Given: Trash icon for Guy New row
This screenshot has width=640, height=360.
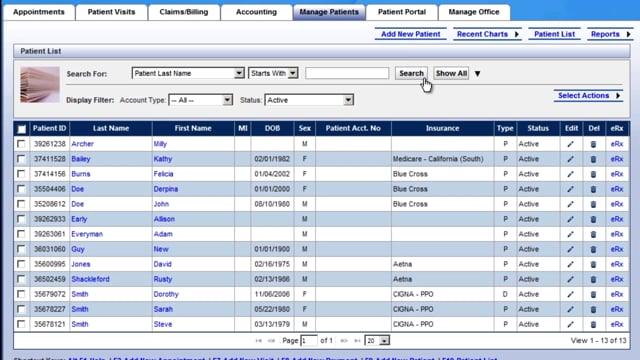Looking at the screenshot, I should (593, 249).
